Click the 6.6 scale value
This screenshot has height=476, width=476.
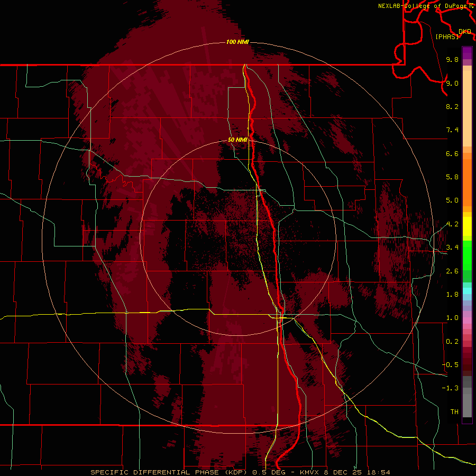[x=452, y=153]
